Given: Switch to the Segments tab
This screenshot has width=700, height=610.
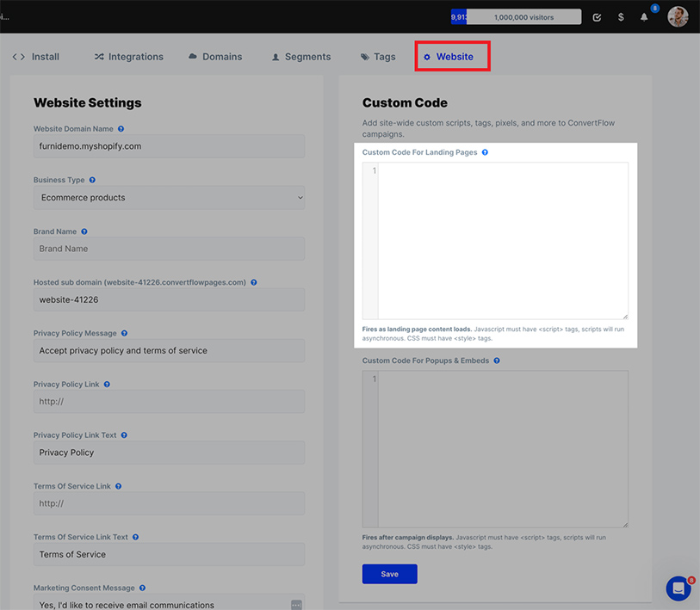Looking at the screenshot, I should coord(307,56).
